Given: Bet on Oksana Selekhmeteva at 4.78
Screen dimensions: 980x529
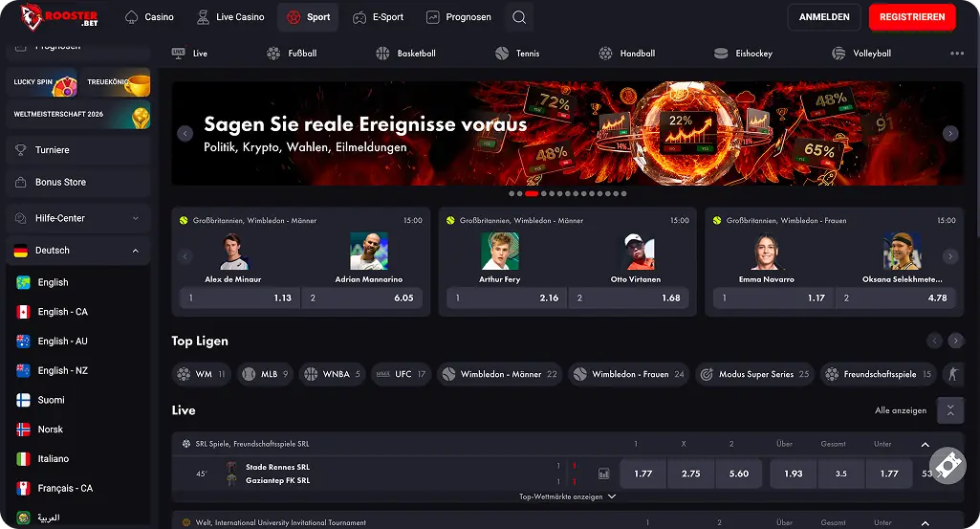Looking at the screenshot, I should [896, 298].
